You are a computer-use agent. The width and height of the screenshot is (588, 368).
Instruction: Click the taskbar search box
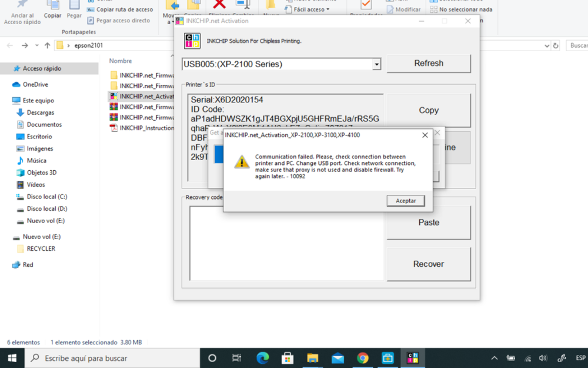(x=112, y=358)
